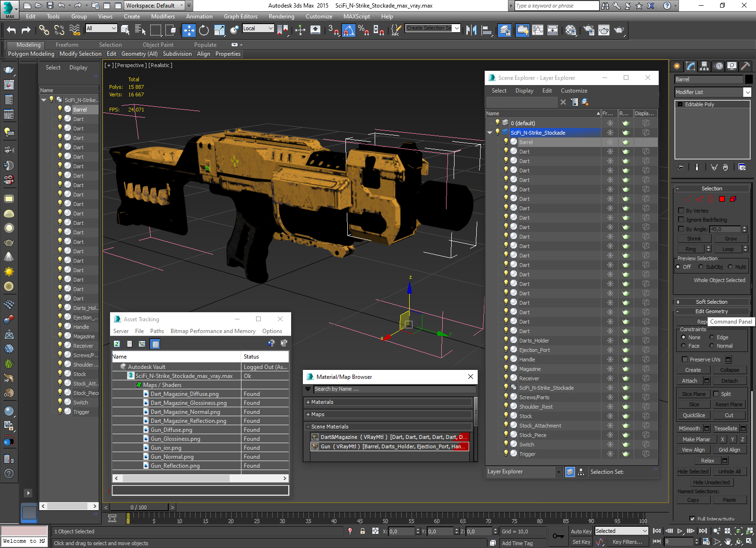756x548 pixels.
Task: Select the SubObj preview selection radio
Action: tap(701, 267)
